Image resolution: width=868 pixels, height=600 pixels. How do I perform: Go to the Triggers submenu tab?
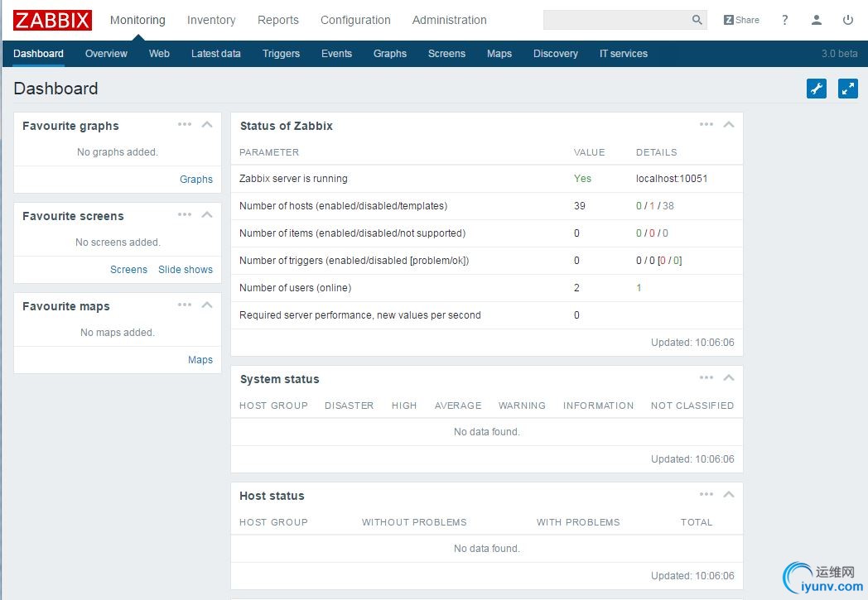coord(281,54)
